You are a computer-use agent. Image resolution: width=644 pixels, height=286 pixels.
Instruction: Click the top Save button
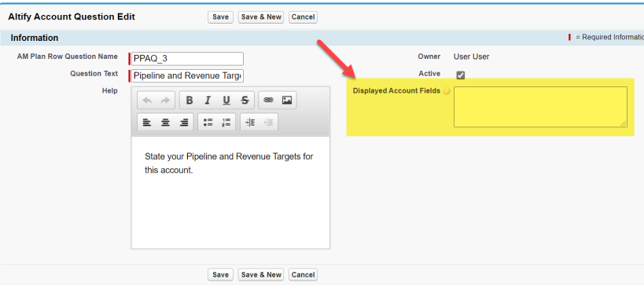point(220,17)
